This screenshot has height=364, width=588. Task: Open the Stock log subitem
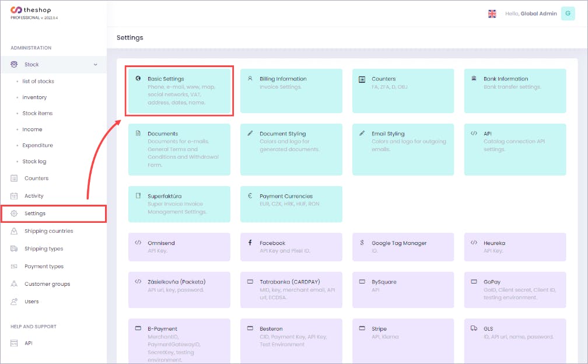(x=34, y=162)
